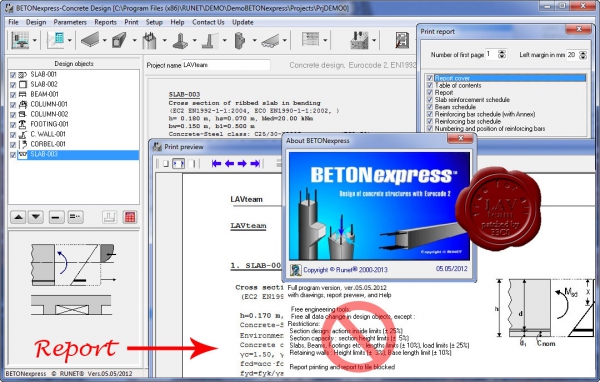The width and height of the screenshot is (600, 382).
Task: Go to last page in Print preview
Action: [x=255, y=163]
